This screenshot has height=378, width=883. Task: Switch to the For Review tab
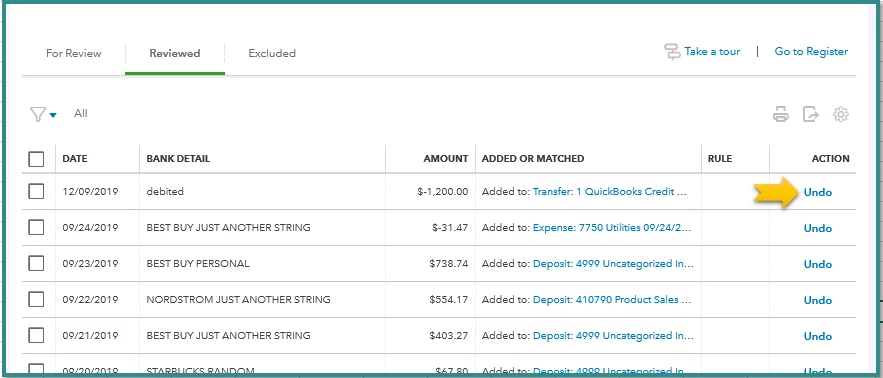pyautogui.click(x=74, y=54)
